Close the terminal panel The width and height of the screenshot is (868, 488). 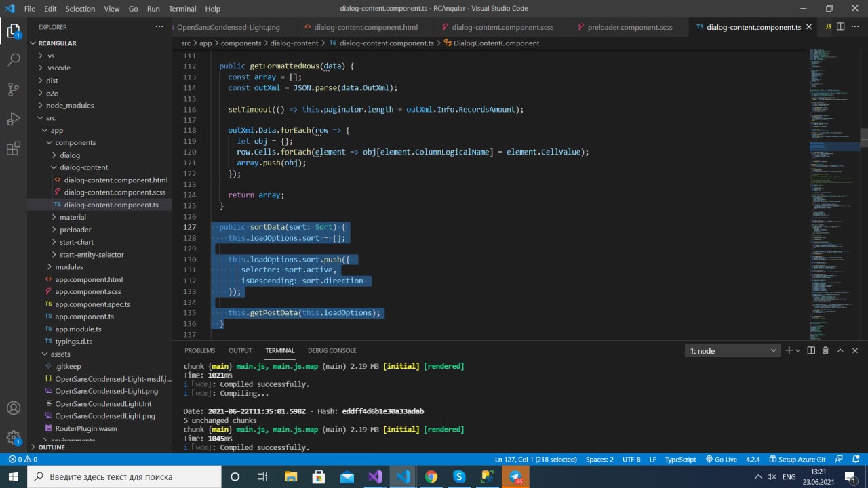pyautogui.click(x=855, y=350)
